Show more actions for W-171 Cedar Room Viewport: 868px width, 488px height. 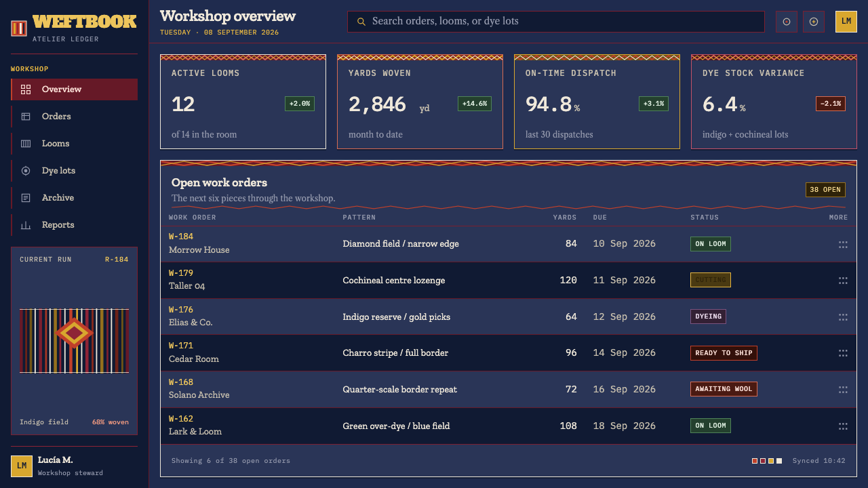pyautogui.click(x=843, y=353)
